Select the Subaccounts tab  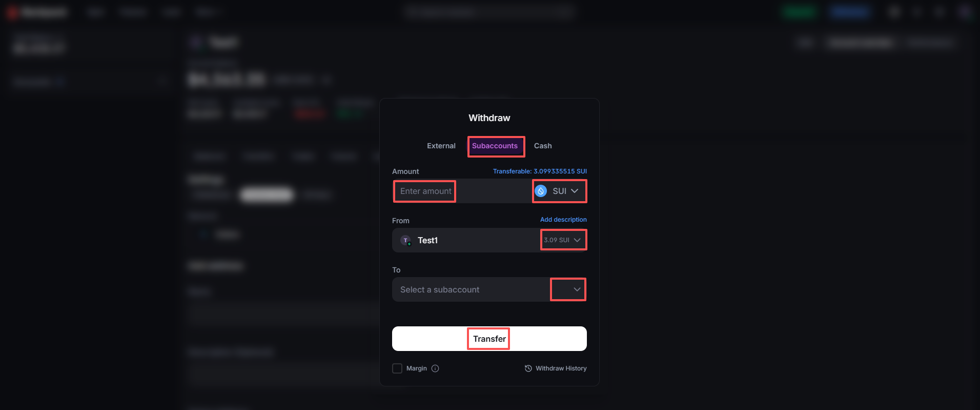495,146
